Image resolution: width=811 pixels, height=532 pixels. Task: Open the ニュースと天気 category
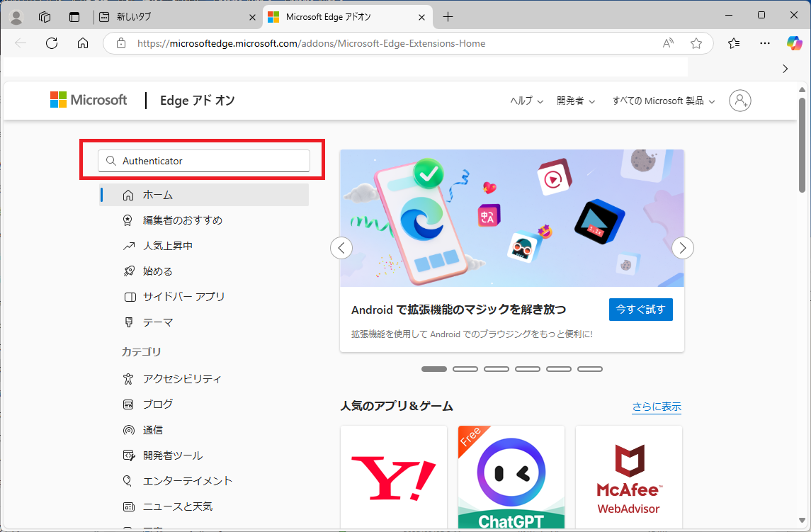[x=176, y=506]
